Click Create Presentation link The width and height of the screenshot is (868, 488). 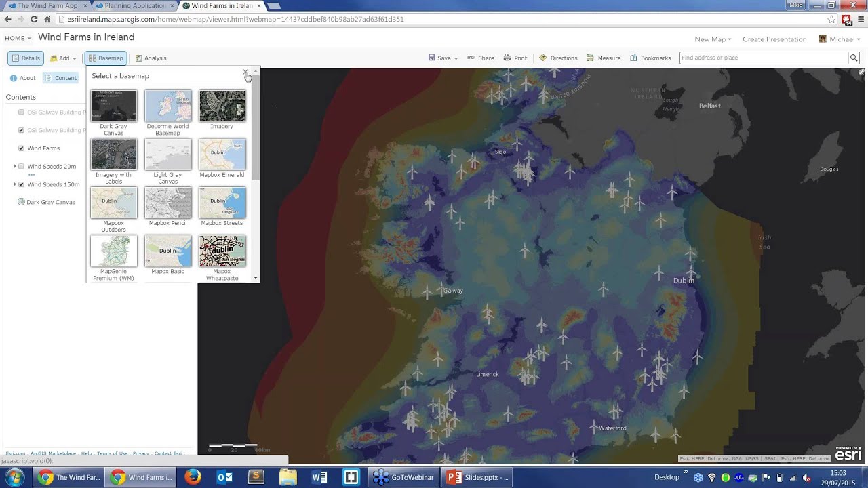coord(774,39)
